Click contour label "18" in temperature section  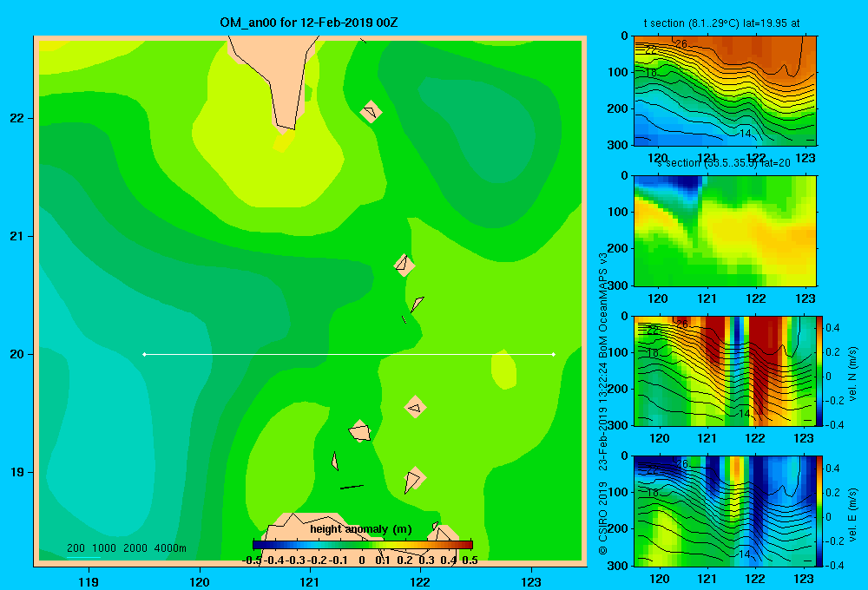tap(652, 73)
